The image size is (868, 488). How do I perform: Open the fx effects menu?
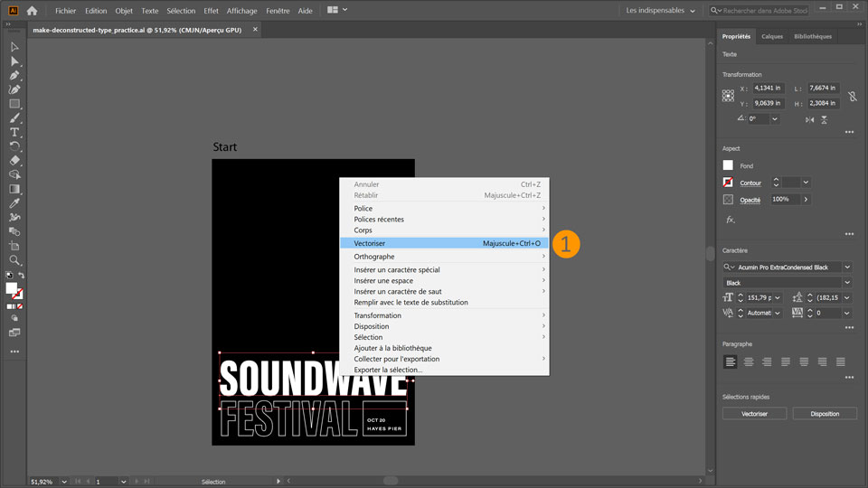pos(731,220)
